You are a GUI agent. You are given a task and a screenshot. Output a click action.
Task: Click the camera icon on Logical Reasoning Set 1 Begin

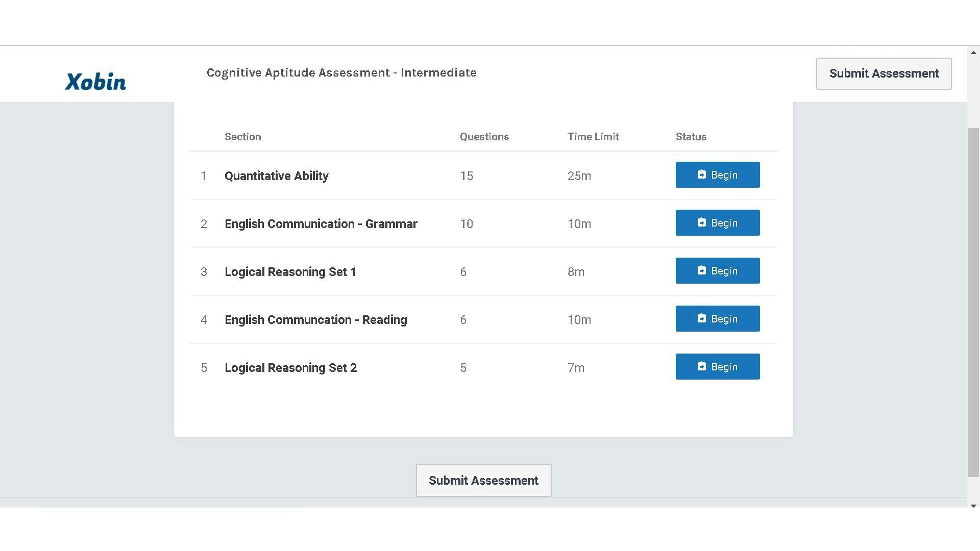point(703,270)
